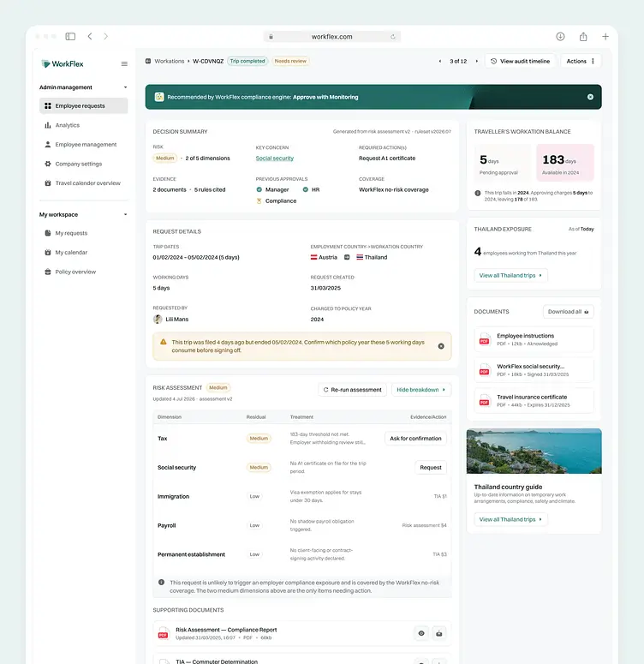Click the 5 days Pending approval card

[x=503, y=163]
